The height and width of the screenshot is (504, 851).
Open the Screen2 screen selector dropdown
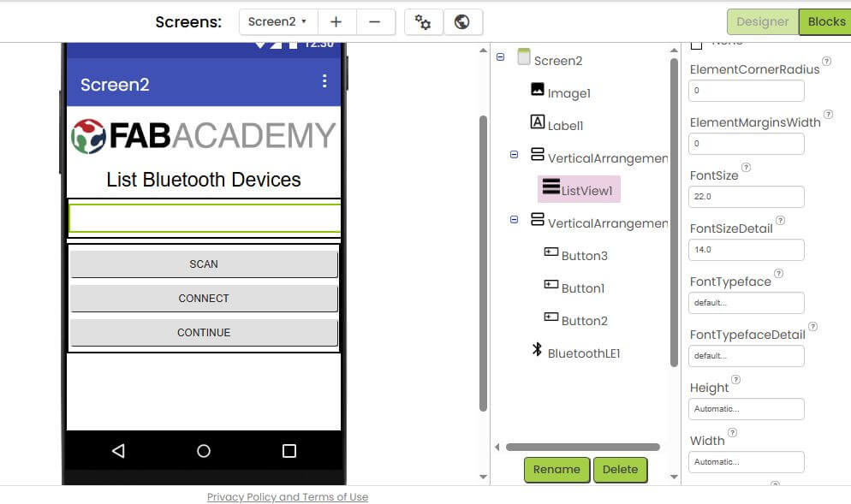pyautogui.click(x=278, y=21)
